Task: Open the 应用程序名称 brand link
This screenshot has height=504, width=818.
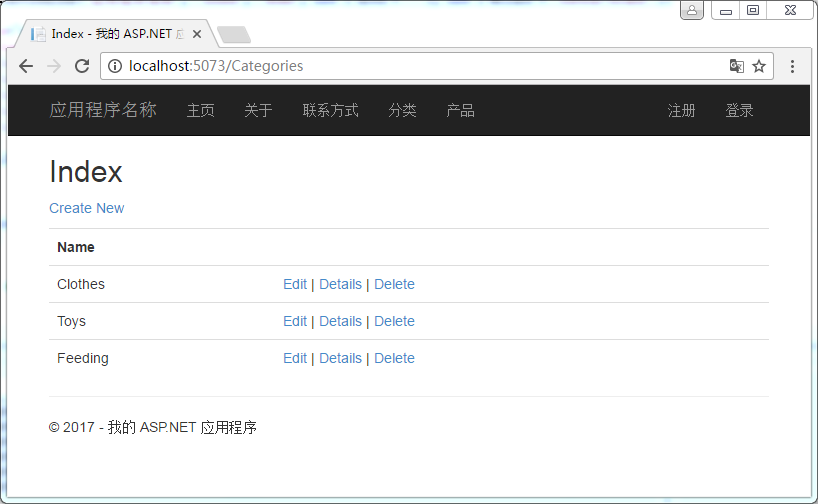Action: coord(103,110)
